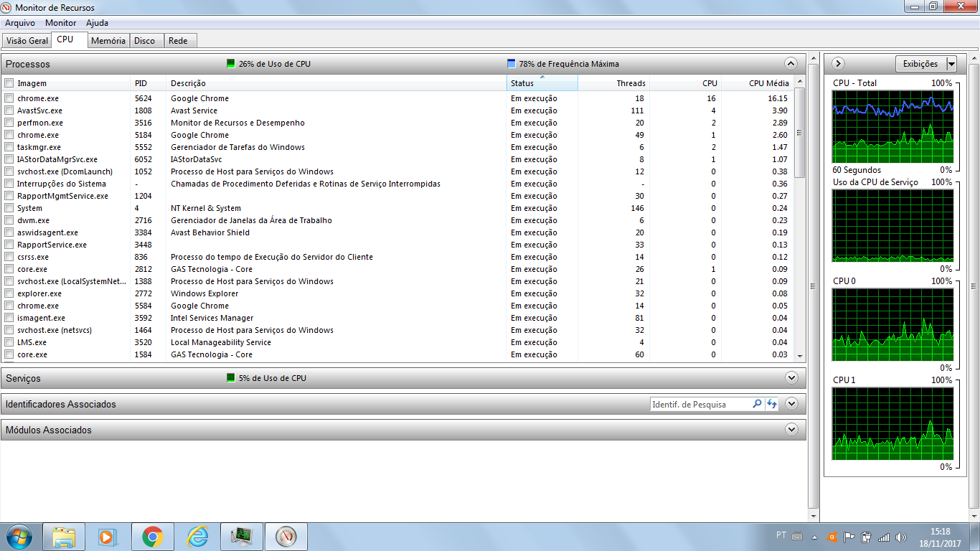Check the dwm.exe checkbox
This screenshot has height=551, width=980.
[x=9, y=220]
